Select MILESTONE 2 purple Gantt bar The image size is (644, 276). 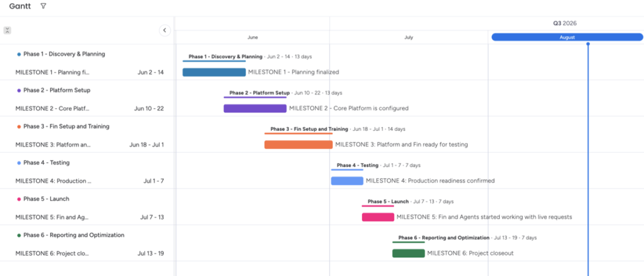255,109
